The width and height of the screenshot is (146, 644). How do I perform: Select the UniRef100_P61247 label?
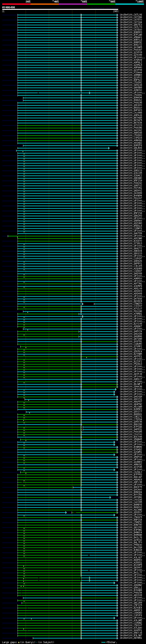click(131, 198)
